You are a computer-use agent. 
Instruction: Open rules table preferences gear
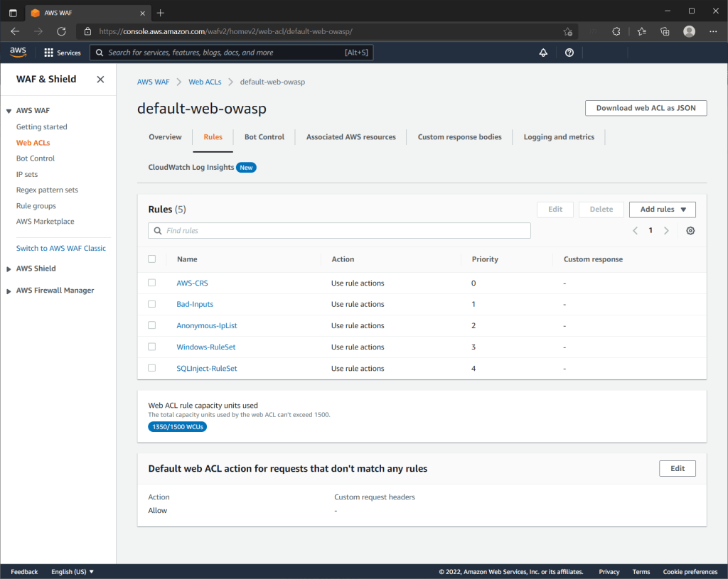coord(690,231)
